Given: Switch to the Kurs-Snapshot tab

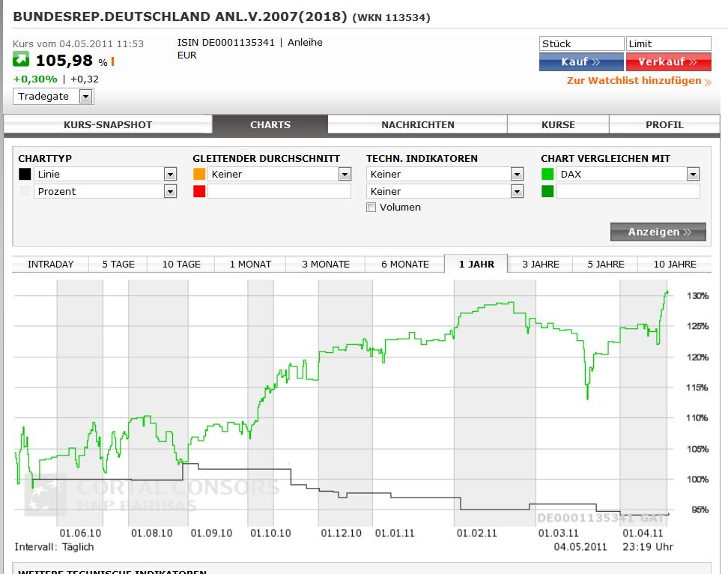Looking at the screenshot, I should pyautogui.click(x=108, y=125).
